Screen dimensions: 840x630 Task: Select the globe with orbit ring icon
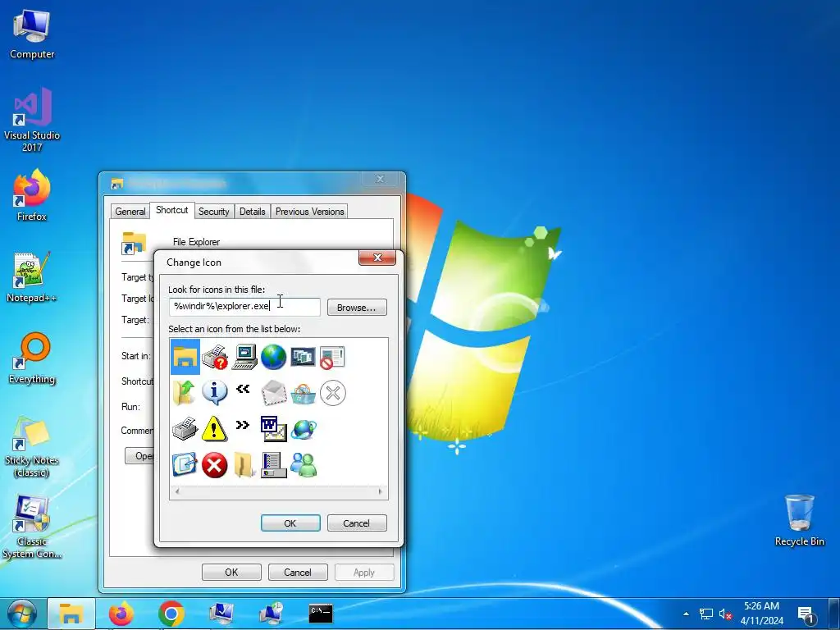tap(304, 428)
